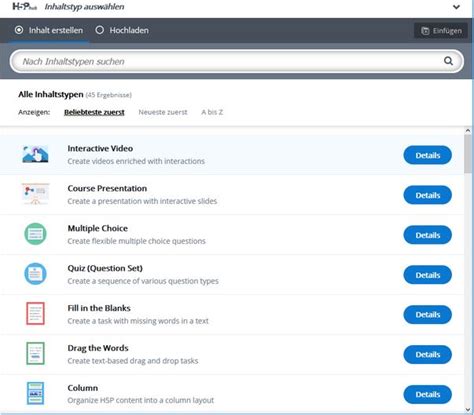Screen dimensions: 474x415
Task: Click the Course Presentation icon
Action: [35, 194]
